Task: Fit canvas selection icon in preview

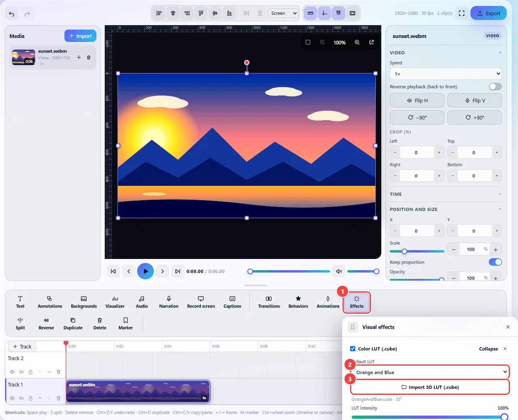Action: (308, 42)
